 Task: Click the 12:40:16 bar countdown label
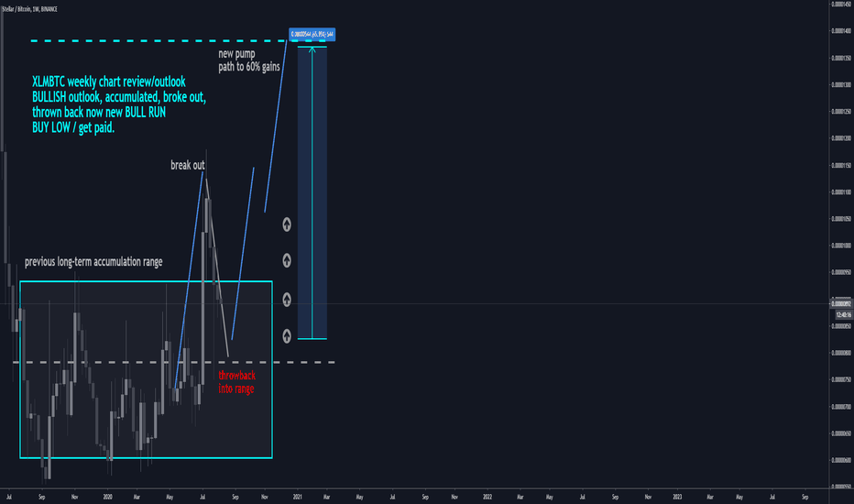tap(843, 315)
